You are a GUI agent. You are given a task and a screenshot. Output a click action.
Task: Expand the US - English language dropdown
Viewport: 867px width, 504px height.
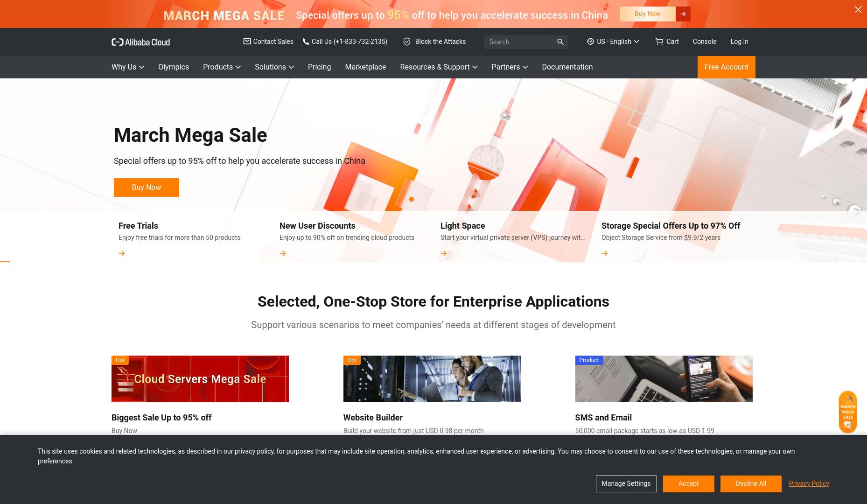(613, 42)
